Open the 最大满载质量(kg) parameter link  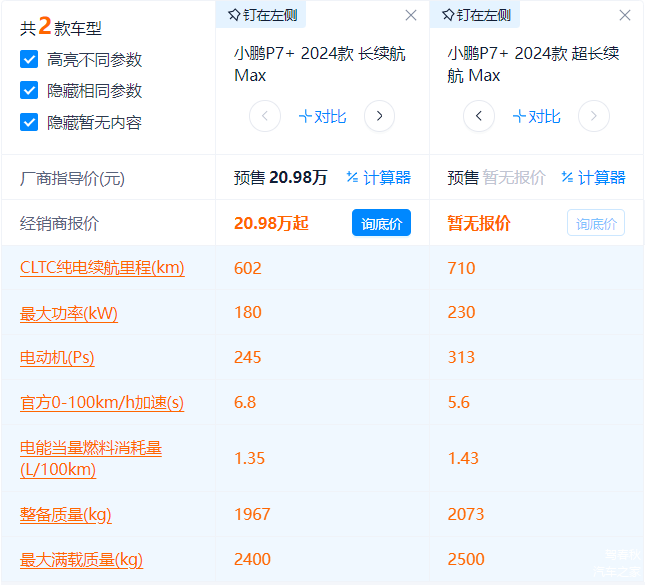82,559
